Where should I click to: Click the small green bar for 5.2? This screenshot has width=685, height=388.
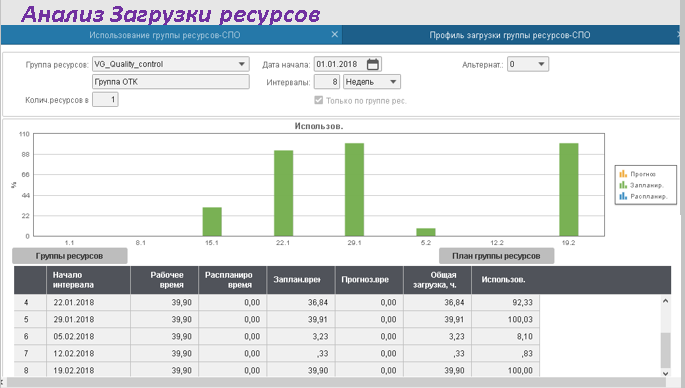pyautogui.click(x=426, y=232)
